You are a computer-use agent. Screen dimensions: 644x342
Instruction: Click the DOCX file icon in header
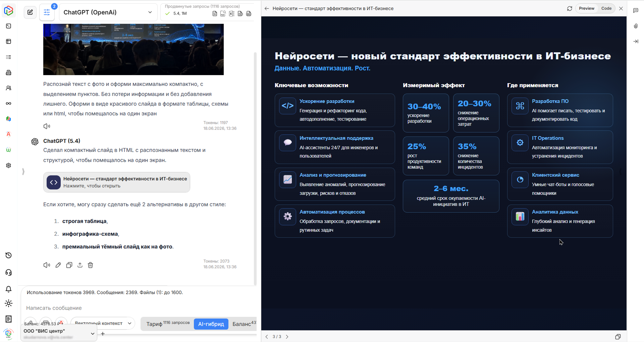249,13
